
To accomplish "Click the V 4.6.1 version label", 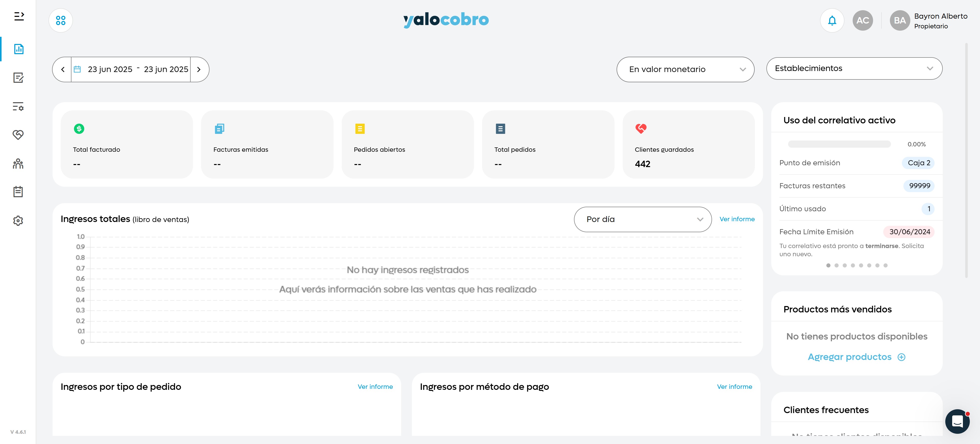I will coord(18,432).
